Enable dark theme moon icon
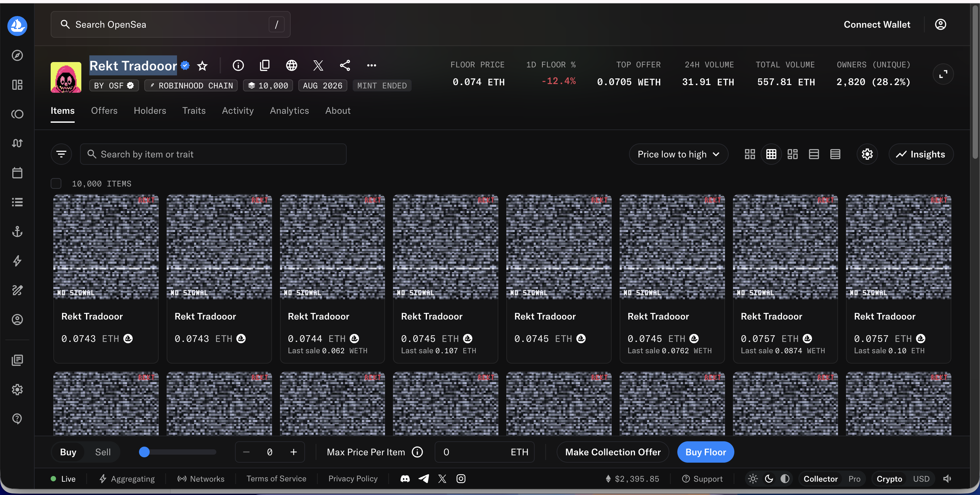Viewport: 980px width, 495px height. [769, 479]
